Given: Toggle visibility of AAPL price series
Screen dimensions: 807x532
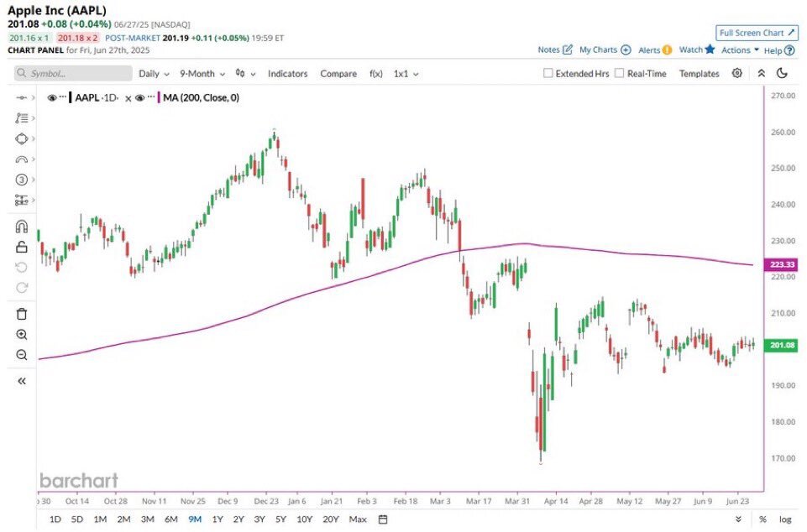Looking at the screenshot, I should (52, 97).
